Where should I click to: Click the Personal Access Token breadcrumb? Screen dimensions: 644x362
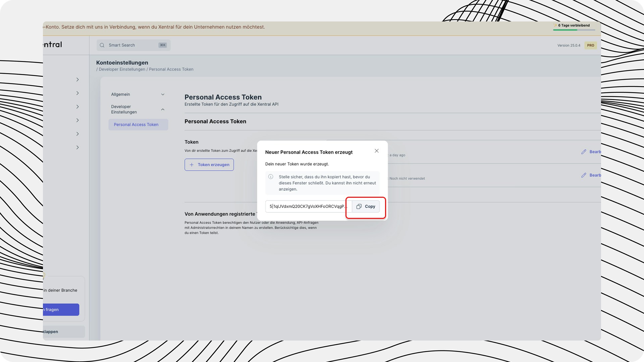171,69
